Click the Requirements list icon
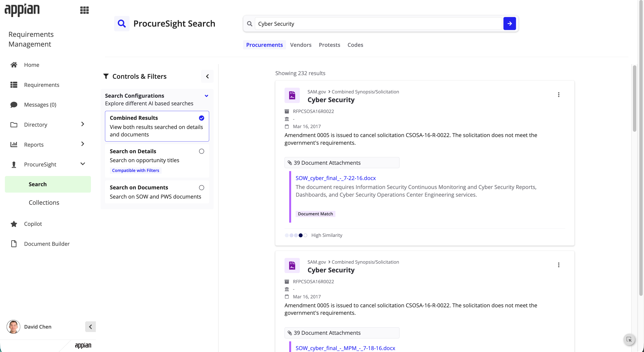The image size is (644, 352). pos(14,85)
